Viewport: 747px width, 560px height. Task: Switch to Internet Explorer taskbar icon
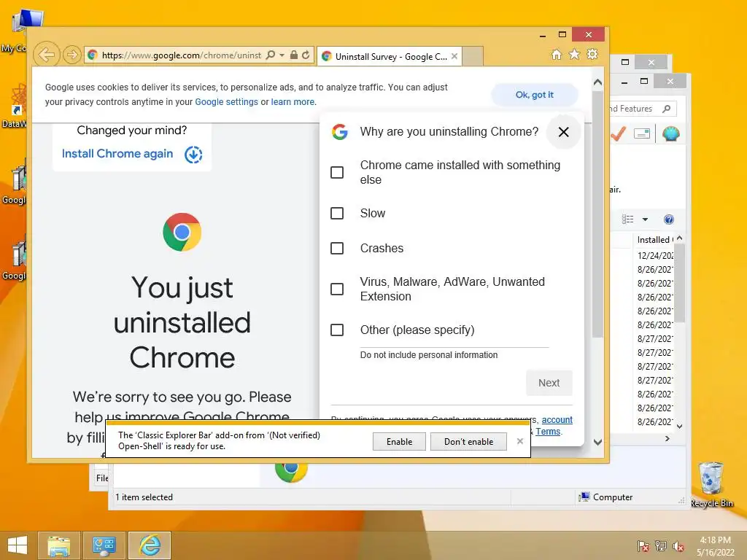(150, 545)
